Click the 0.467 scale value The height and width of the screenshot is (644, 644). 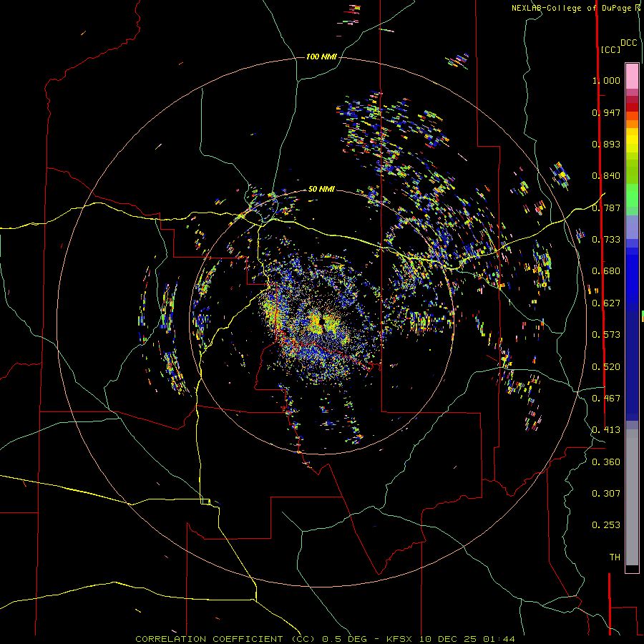click(606, 399)
